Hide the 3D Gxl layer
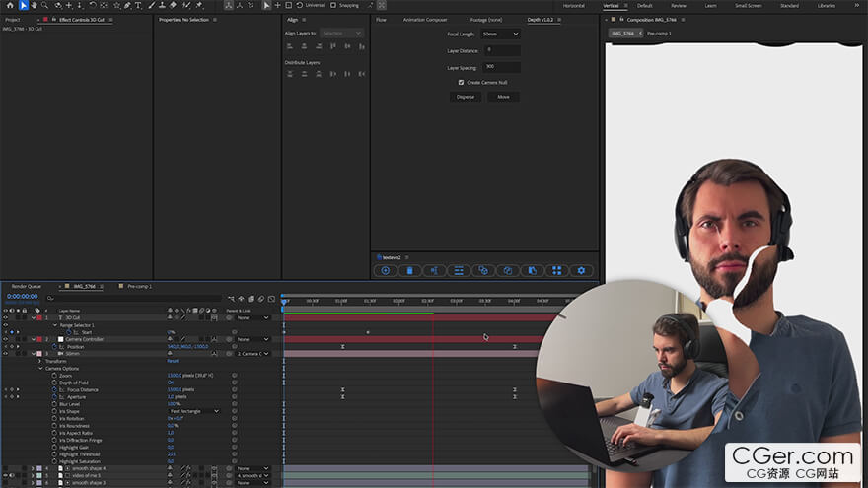Screen dimensions: 868x488 click(5, 318)
